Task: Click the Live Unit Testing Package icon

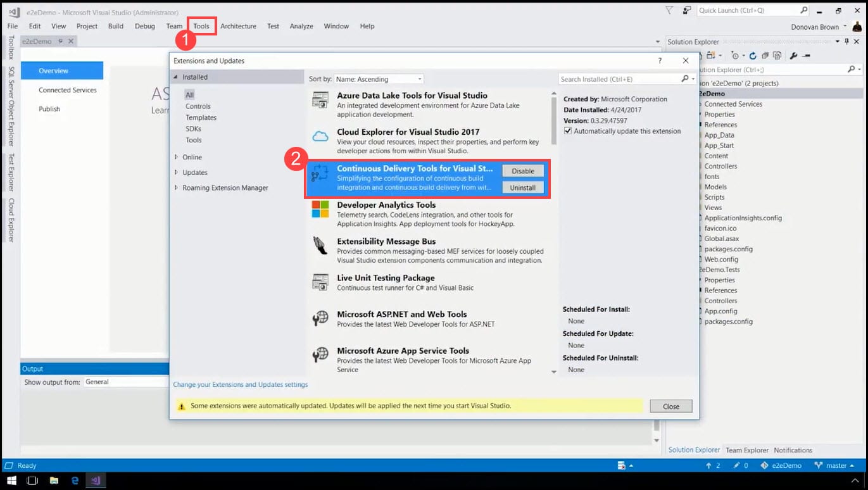Action: tap(320, 282)
